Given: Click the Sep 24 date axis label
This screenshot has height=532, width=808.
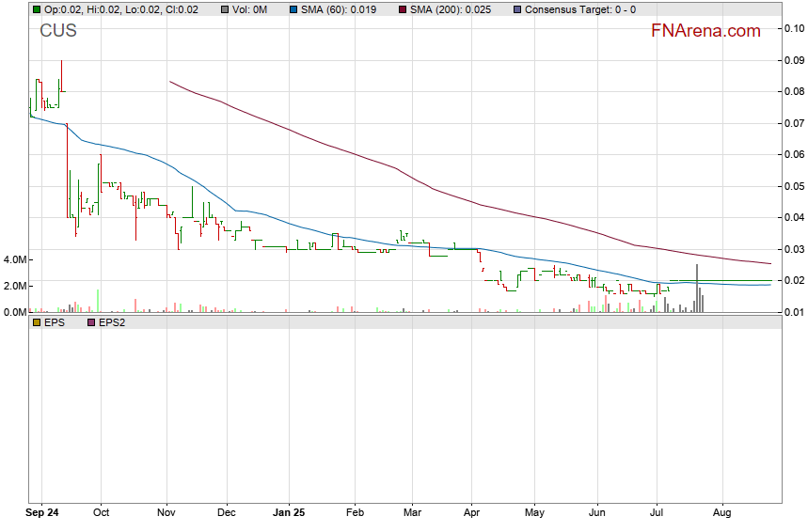Looking at the screenshot, I should (x=41, y=513).
